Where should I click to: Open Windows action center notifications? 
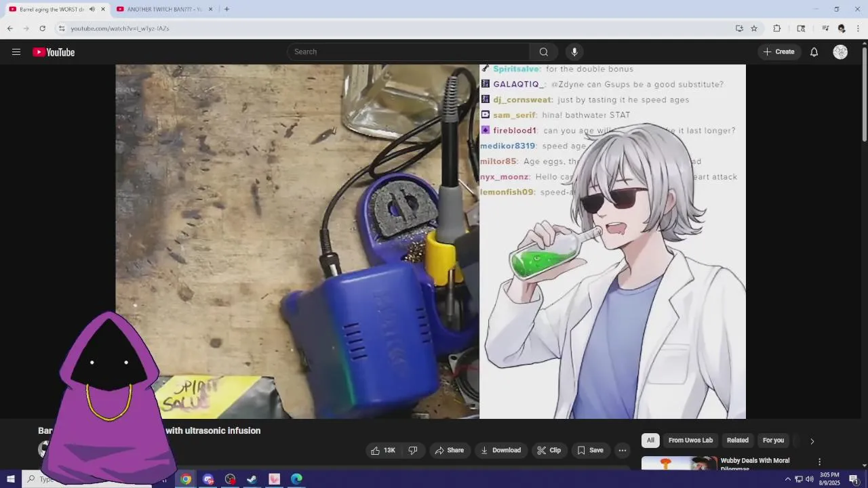854,479
